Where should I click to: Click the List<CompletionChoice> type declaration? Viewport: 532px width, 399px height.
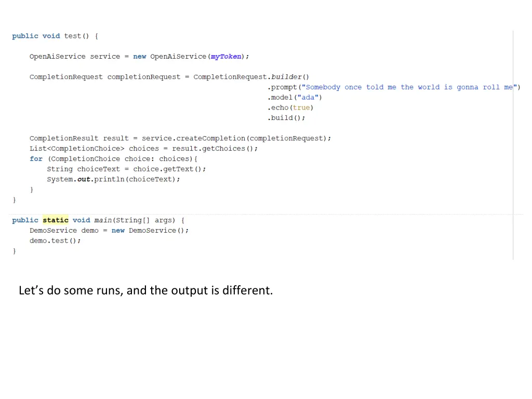pos(77,149)
